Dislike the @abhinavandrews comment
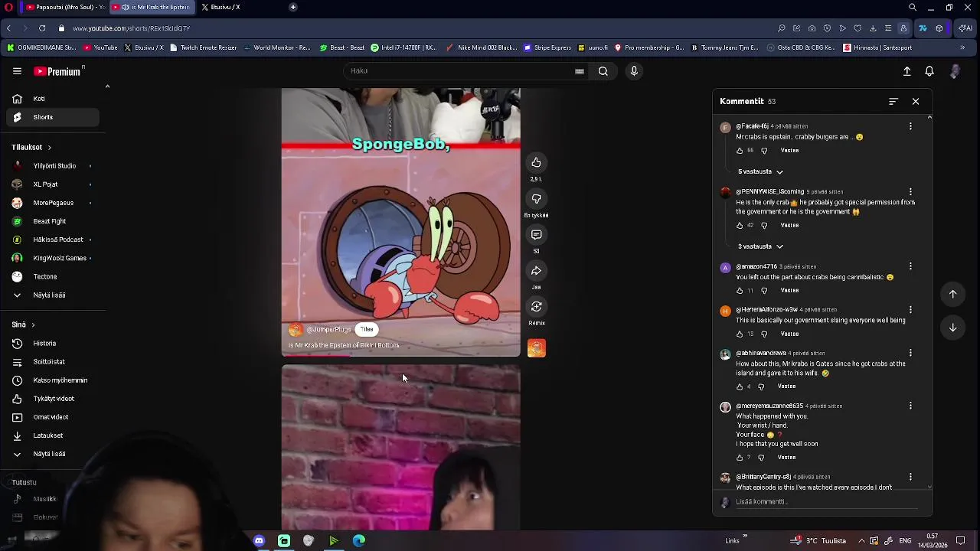This screenshot has height=551, width=980. pyautogui.click(x=761, y=386)
